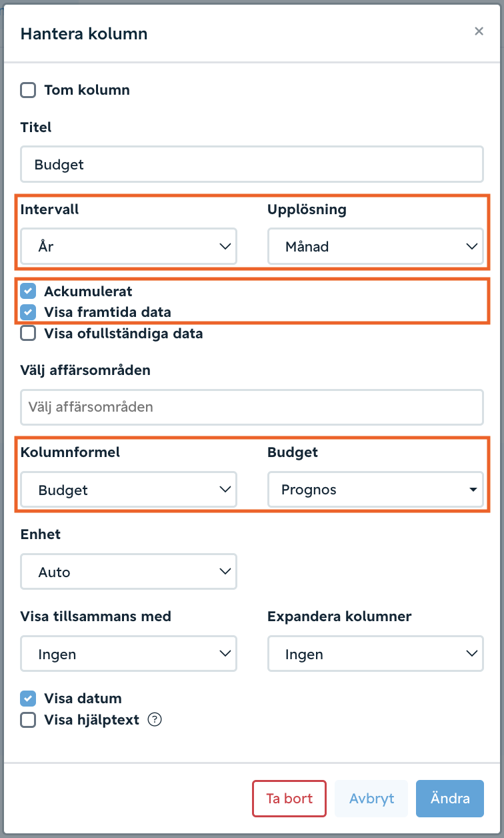Click the Titel input field containing Budget

(252, 164)
